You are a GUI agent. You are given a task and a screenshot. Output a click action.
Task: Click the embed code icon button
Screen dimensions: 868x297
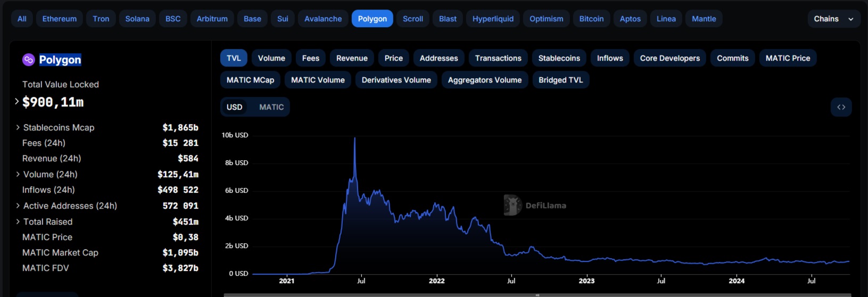841,107
